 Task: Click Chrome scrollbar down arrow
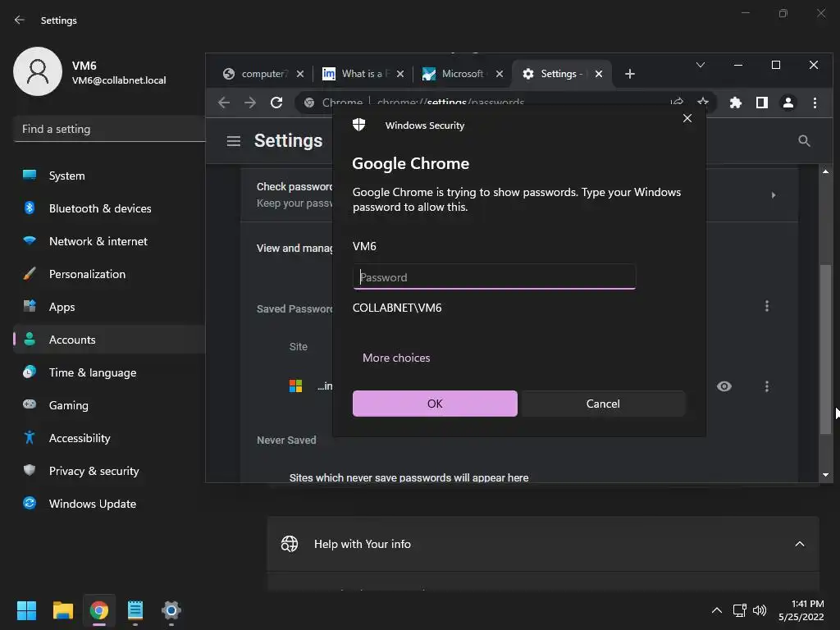825,475
